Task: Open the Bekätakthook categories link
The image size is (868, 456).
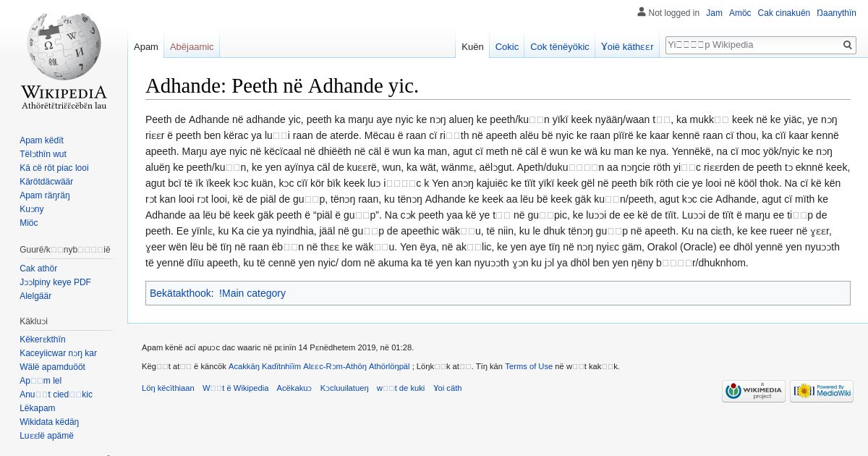Action: coord(181,293)
